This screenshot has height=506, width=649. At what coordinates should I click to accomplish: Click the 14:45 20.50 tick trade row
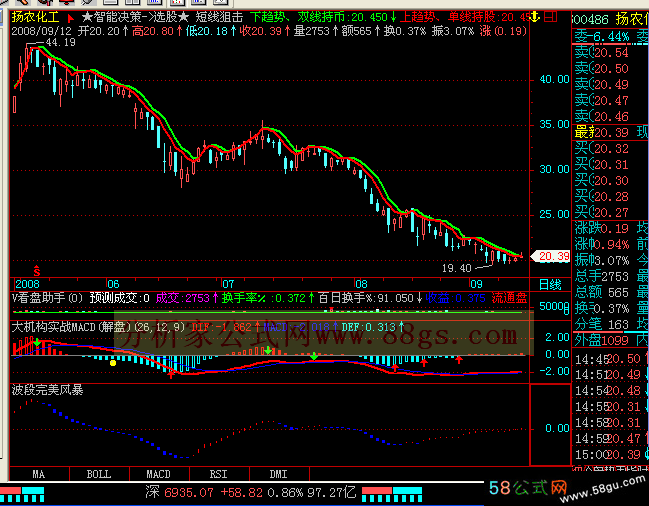pyautogui.click(x=608, y=359)
